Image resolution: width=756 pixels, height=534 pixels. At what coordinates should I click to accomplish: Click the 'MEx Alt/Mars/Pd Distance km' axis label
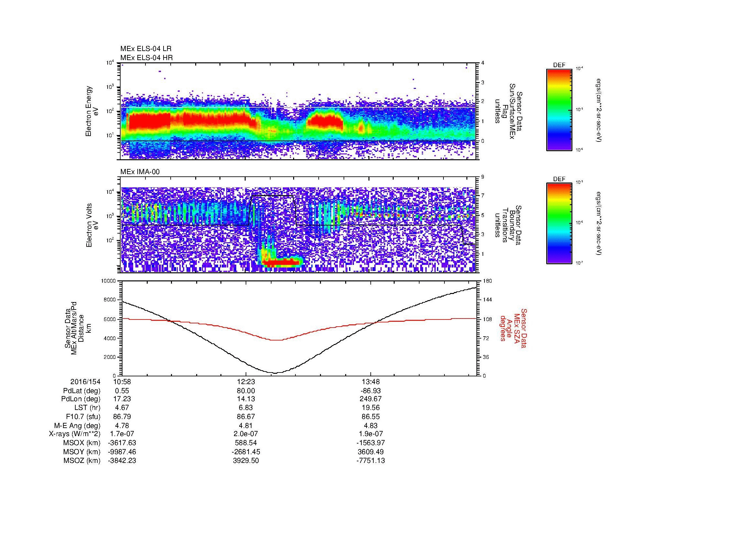pyautogui.click(x=78, y=328)
